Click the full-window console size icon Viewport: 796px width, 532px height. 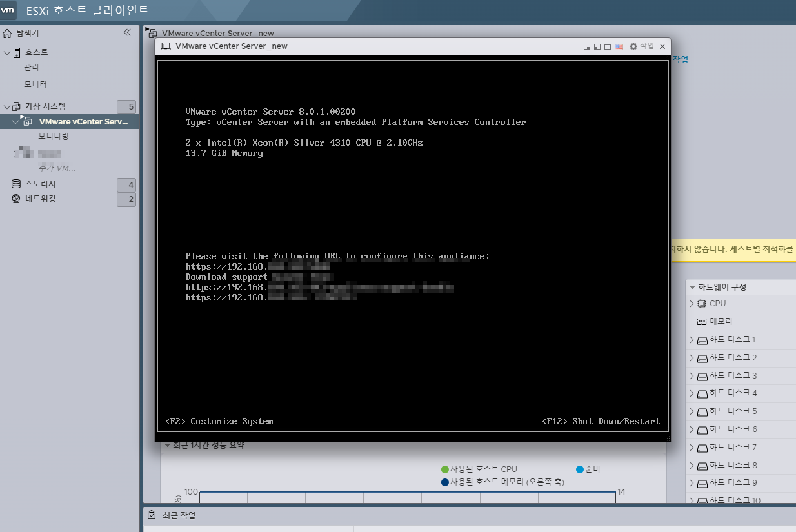click(608, 46)
